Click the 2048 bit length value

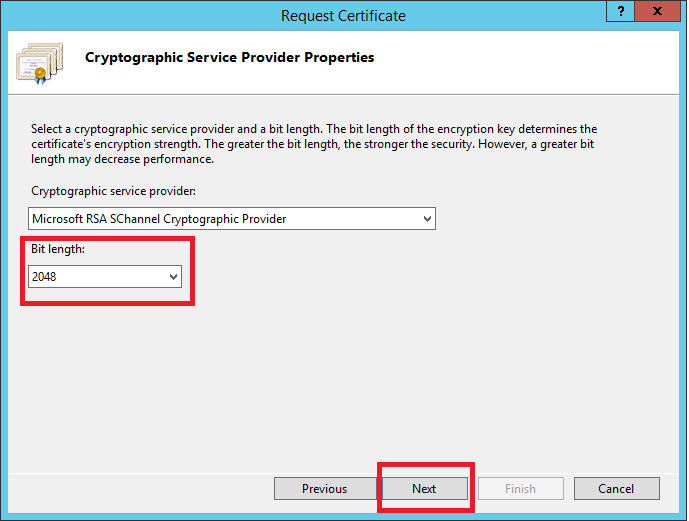(x=45, y=276)
